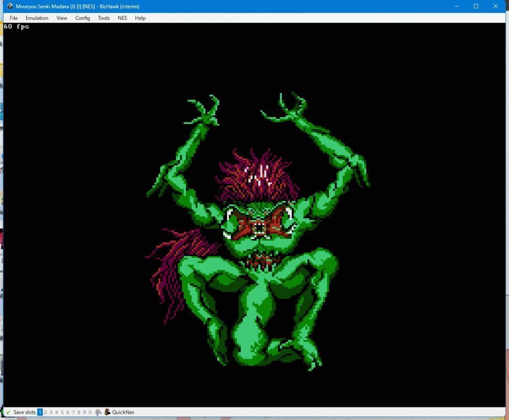Click the Save slots label
Image resolution: width=509 pixels, height=420 pixels.
[24, 412]
